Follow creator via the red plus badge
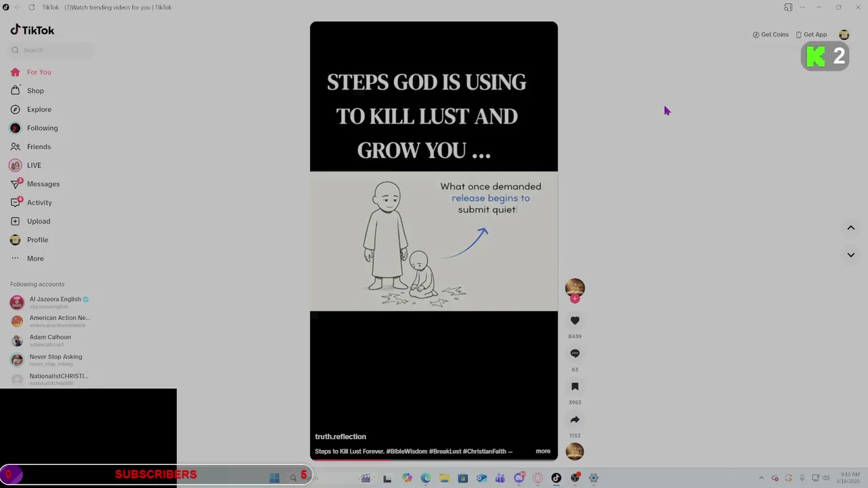Image resolution: width=868 pixels, height=488 pixels. point(575,299)
